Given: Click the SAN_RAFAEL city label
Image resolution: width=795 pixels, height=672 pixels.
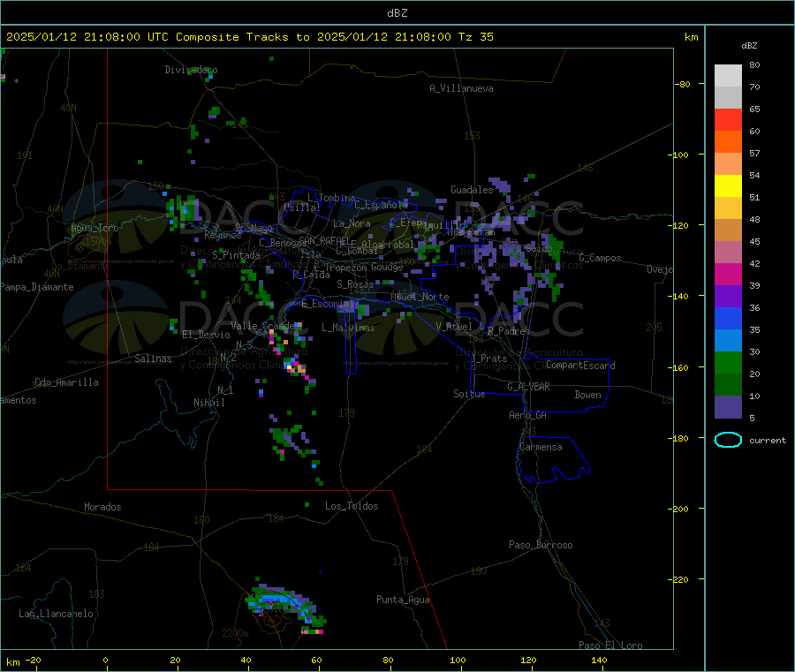Looking at the screenshot, I should pos(324,240).
